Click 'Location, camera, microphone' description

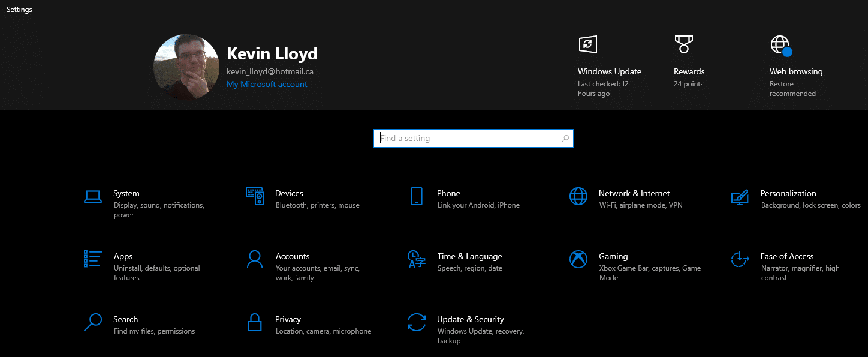click(x=324, y=331)
